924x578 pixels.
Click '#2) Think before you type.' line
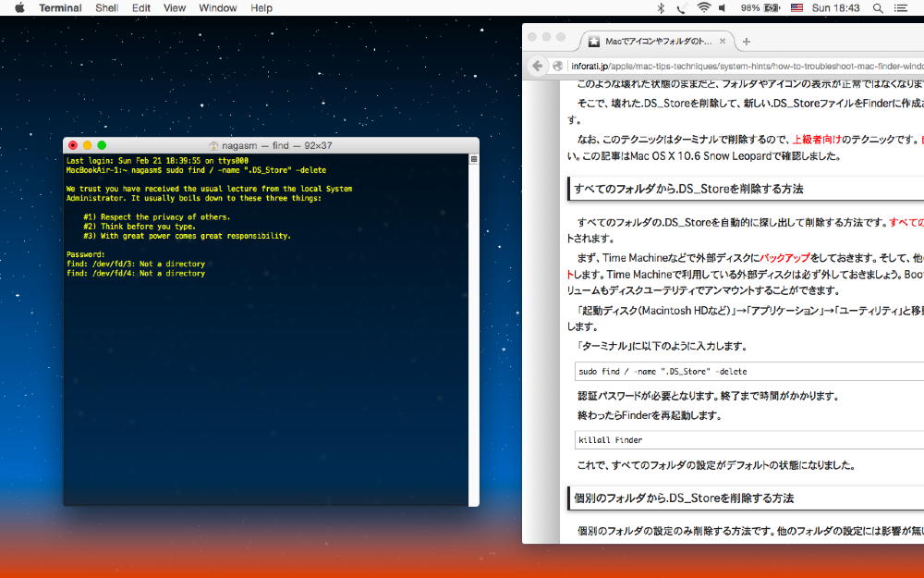(x=140, y=227)
